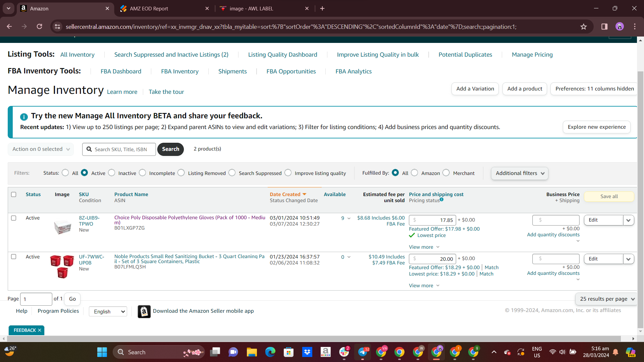The height and width of the screenshot is (362, 644).
Task: Open the Chrome three-dot menu
Action: pos(635,26)
